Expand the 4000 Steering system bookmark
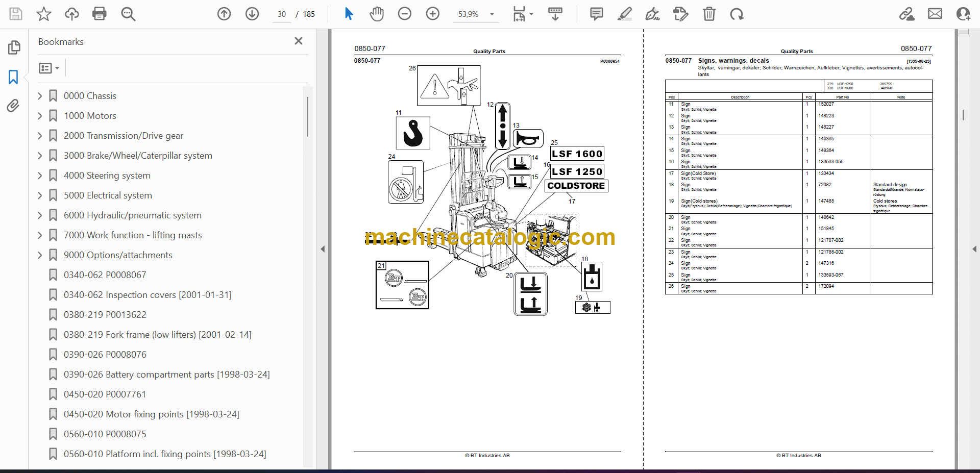The image size is (980, 473). tap(40, 176)
